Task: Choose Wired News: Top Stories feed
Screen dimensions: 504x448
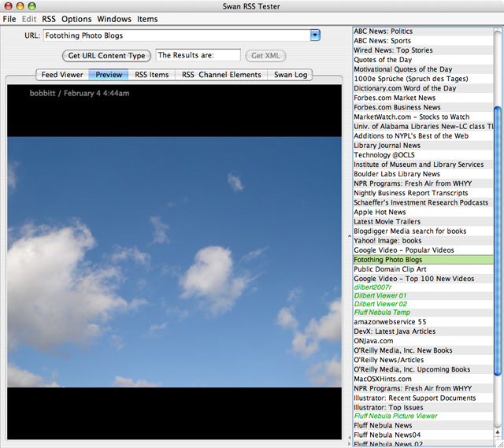Action: coord(393,50)
